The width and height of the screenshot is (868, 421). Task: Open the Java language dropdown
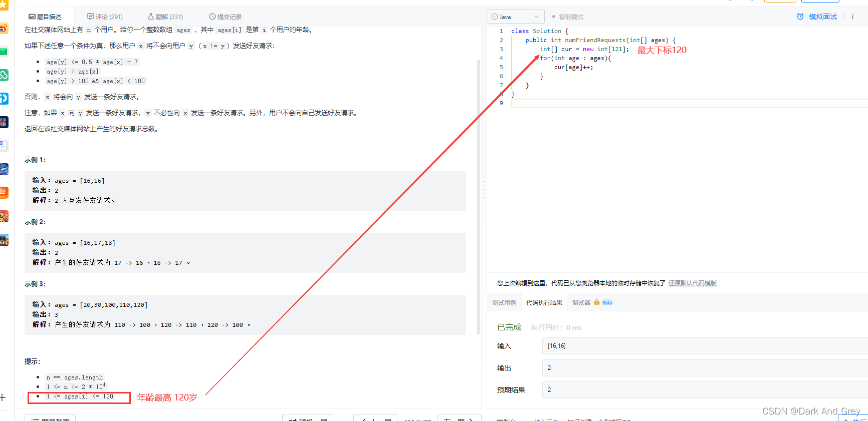click(x=515, y=17)
